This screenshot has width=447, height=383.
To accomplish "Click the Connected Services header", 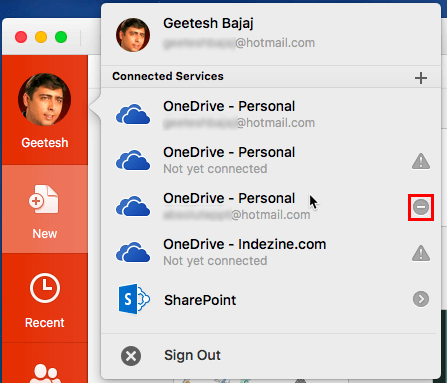I will pyautogui.click(x=168, y=76).
